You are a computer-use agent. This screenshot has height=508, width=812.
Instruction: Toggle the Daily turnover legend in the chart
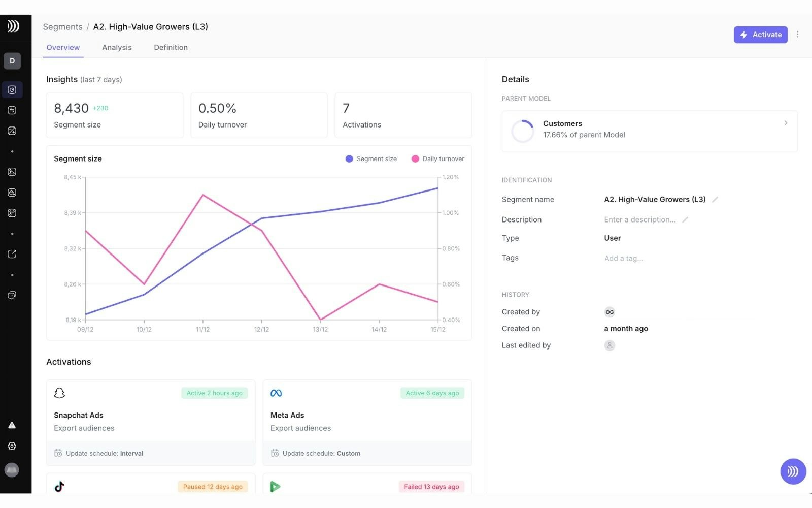(x=437, y=158)
